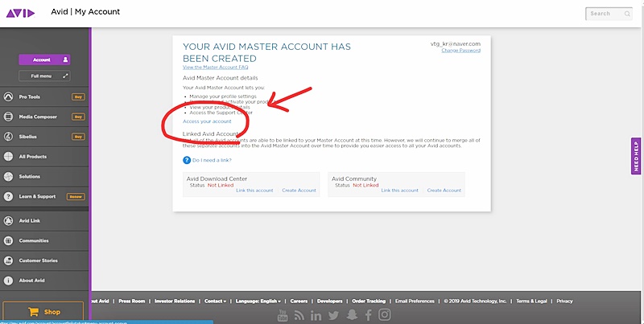The width and height of the screenshot is (644, 324).
Task: Click the Facebook icon in footer
Action: point(369,315)
